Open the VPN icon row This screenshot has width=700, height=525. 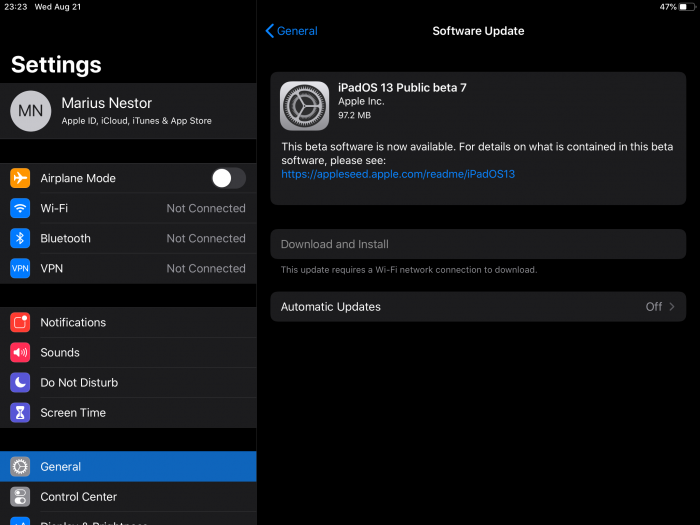pyautogui.click(x=20, y=268)
